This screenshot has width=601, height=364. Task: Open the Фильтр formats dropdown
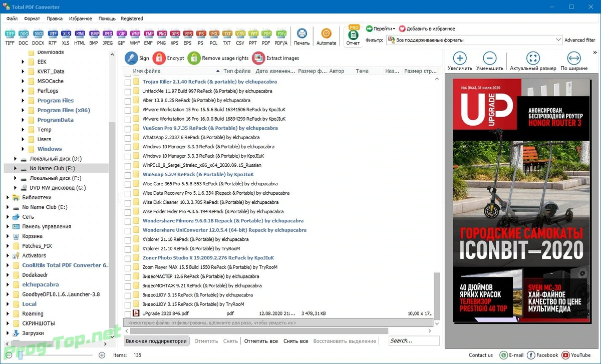(475, 40)
